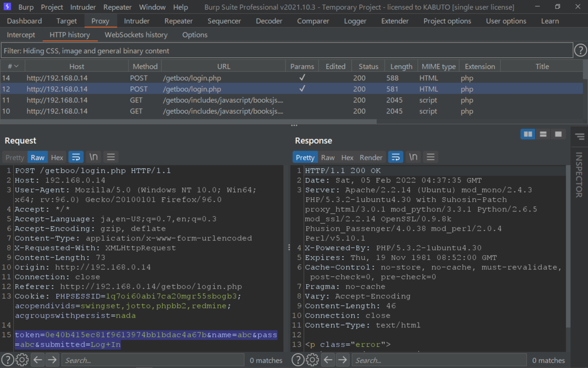Sort by the Host column header
The image size is (588, 368).
(76, 66)
